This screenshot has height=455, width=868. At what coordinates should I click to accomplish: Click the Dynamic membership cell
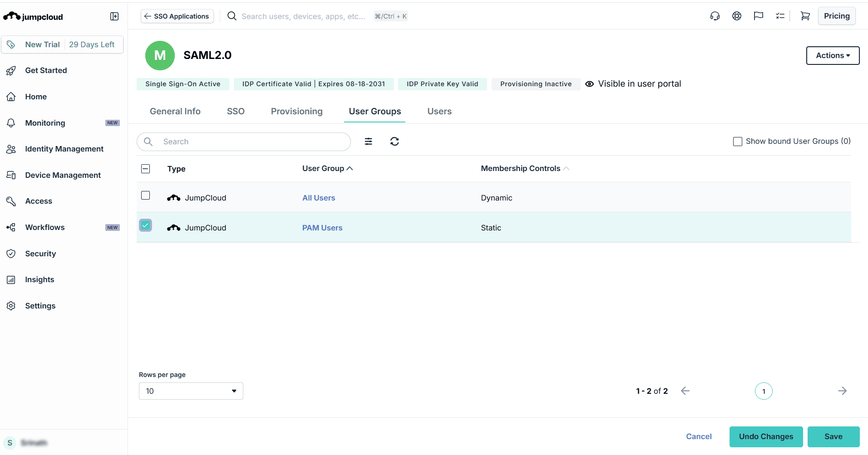497,198
